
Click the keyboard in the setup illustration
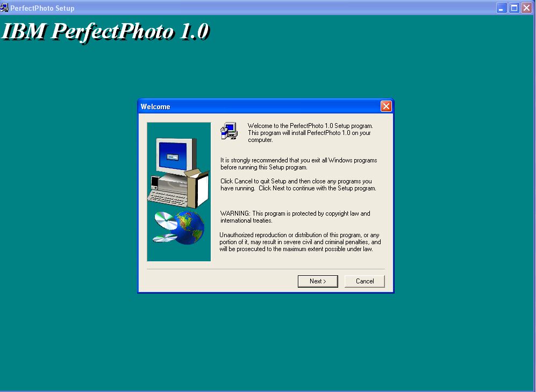(x=167, y=197)
